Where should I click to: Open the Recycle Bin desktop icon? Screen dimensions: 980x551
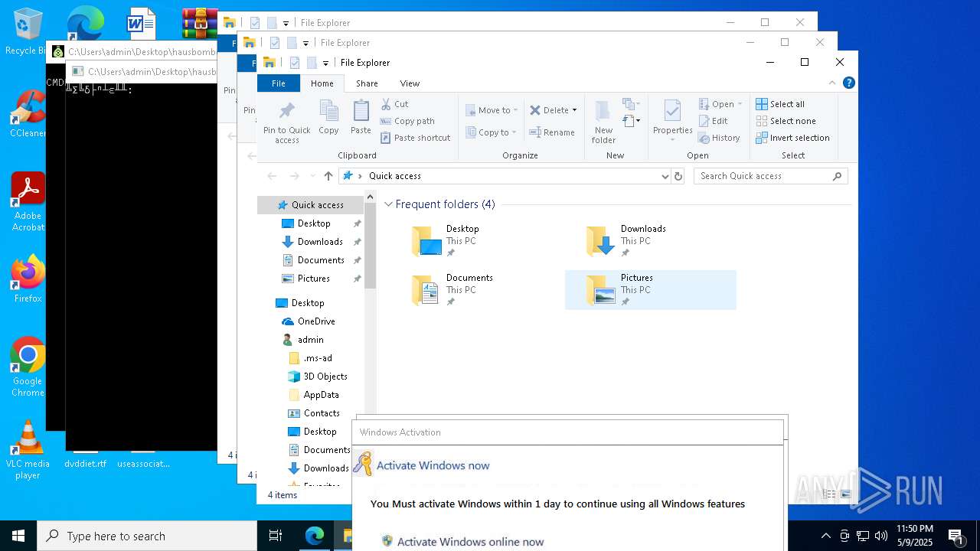coord(28,31)
